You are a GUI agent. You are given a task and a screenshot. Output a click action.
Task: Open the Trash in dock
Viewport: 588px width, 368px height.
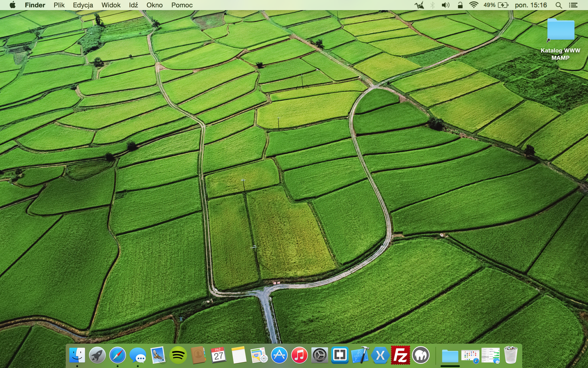pos(511,355)
